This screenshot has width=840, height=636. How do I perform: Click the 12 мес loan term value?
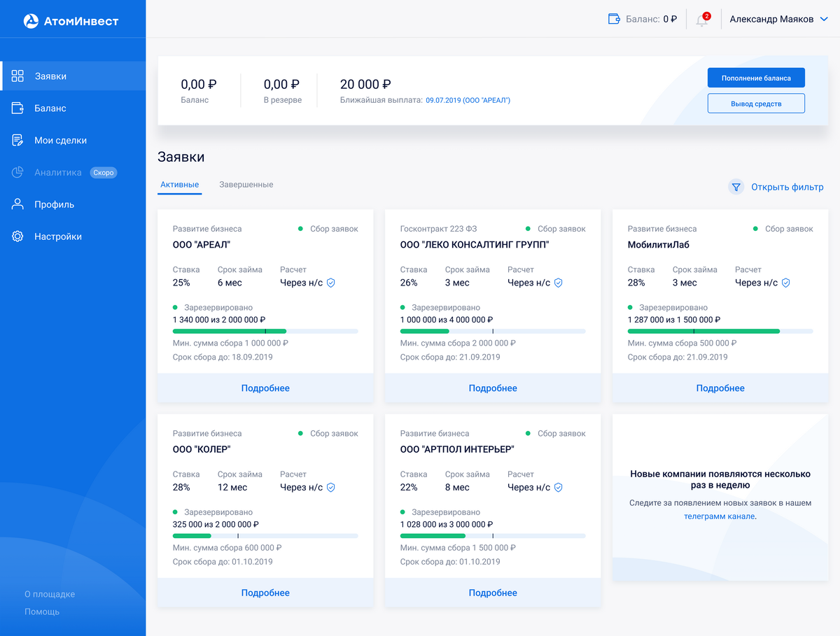232,487
